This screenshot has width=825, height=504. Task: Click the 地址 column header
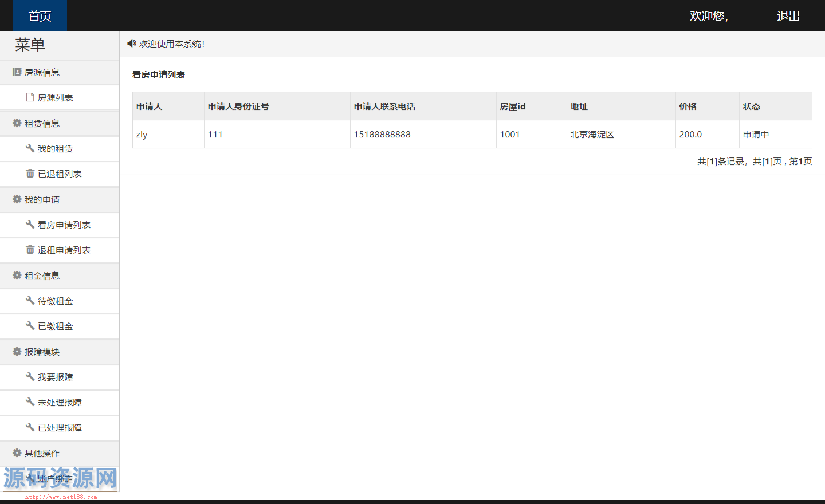[x=621, y=106]
